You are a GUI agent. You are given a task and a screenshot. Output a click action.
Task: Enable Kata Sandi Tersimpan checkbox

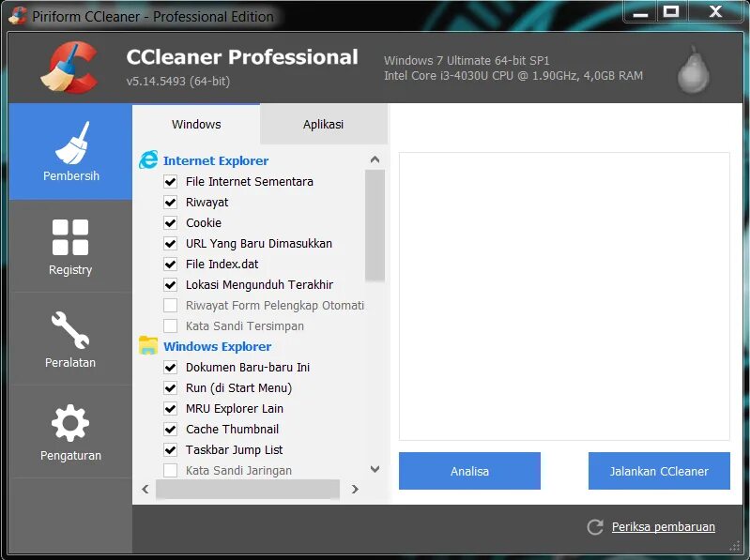pyautogui.click(x=170, y=325)
